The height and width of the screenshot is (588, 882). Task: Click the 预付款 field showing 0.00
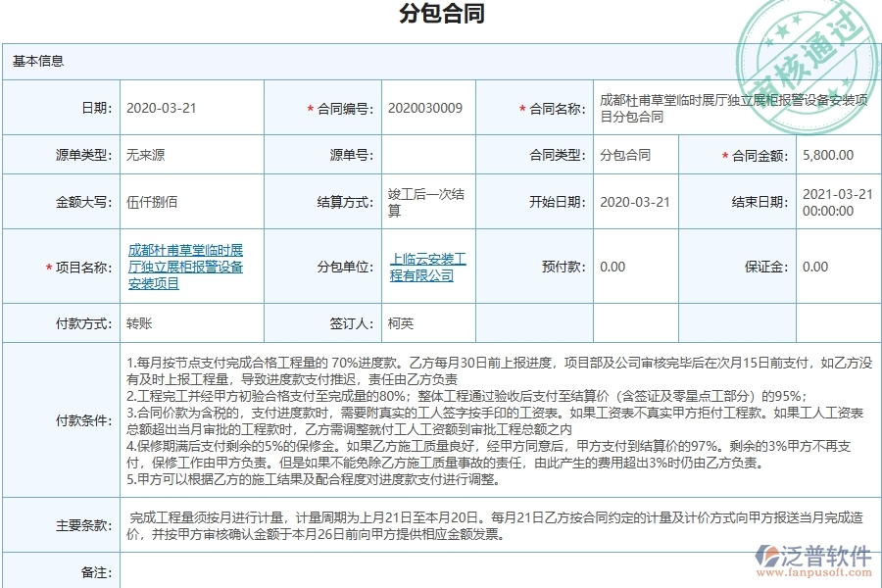click(x=612, y=265)
